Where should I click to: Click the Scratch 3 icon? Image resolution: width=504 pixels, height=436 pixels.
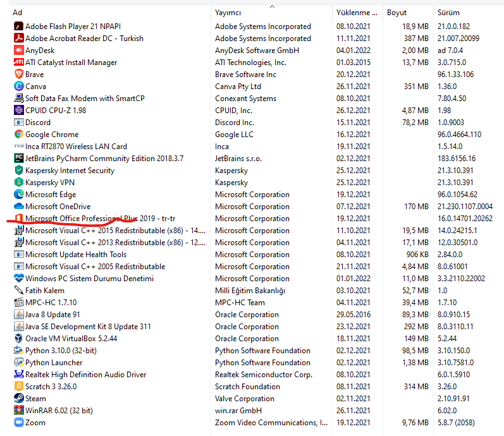coord(18,386)
